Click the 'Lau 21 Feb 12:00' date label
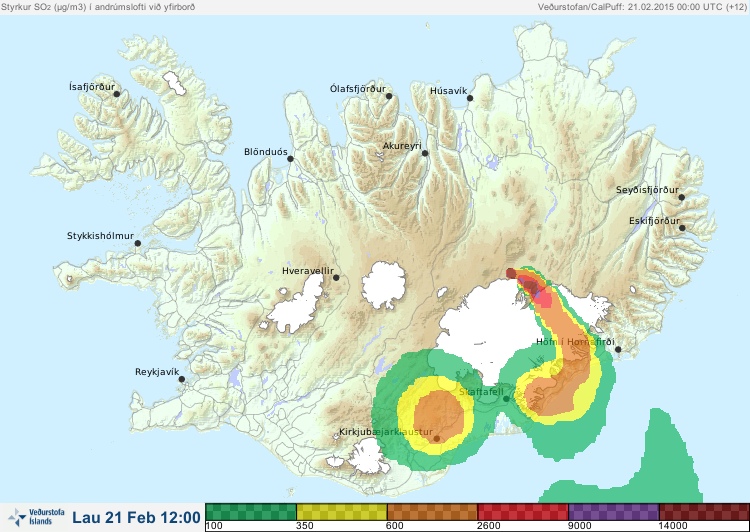 coord(136,517)
